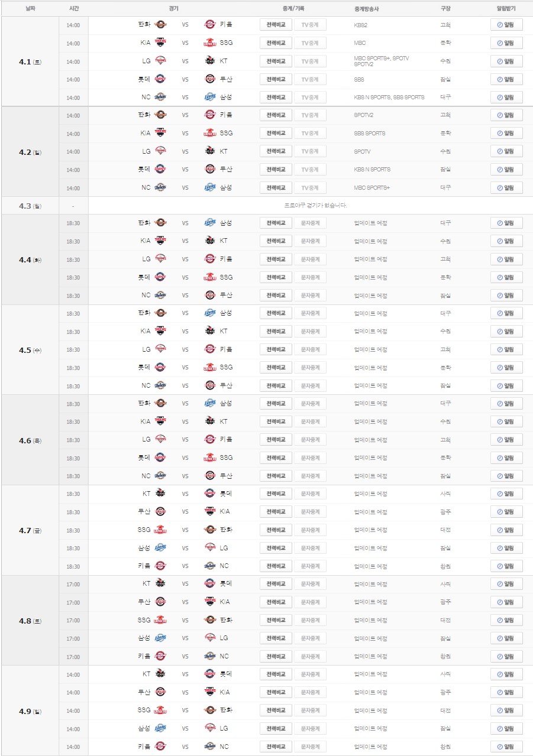Click 문자중계 for 4.5 LG vs 키움 game
The width and height of the screenshot is (533, 756).
[x=310, y=349]
